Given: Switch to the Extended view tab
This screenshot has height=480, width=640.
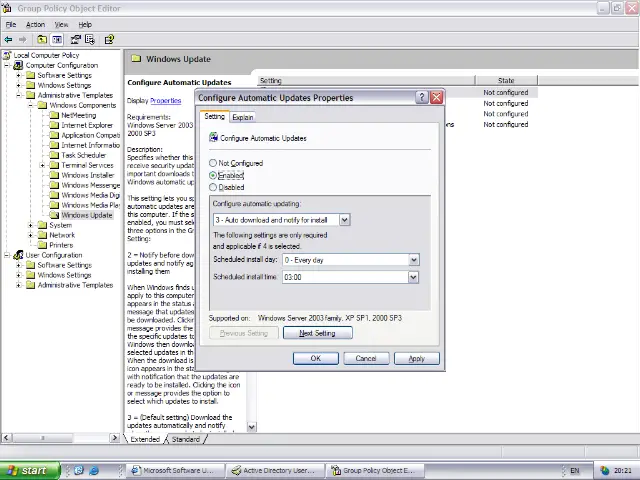Looking at the screenshot, I should 145,439.
